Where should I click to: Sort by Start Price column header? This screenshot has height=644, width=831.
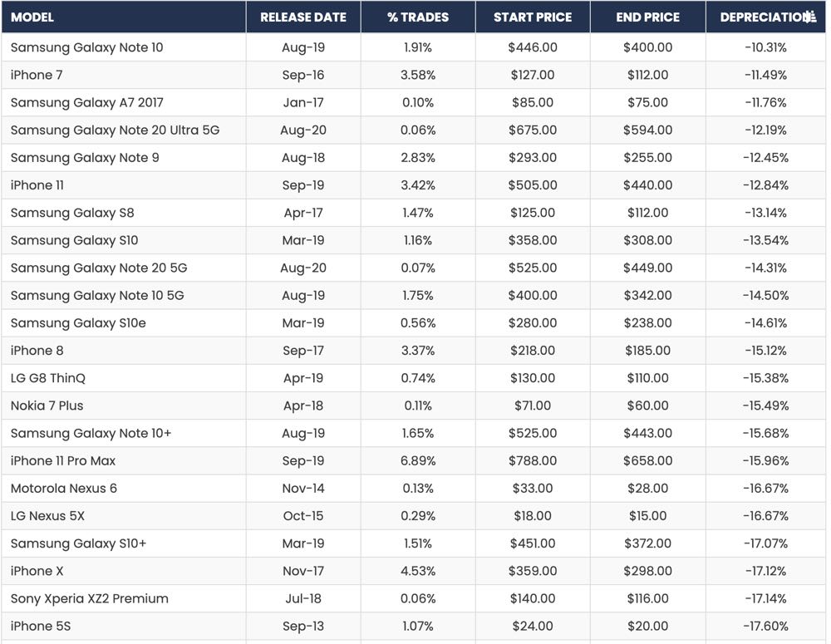[x=533, y=17]
